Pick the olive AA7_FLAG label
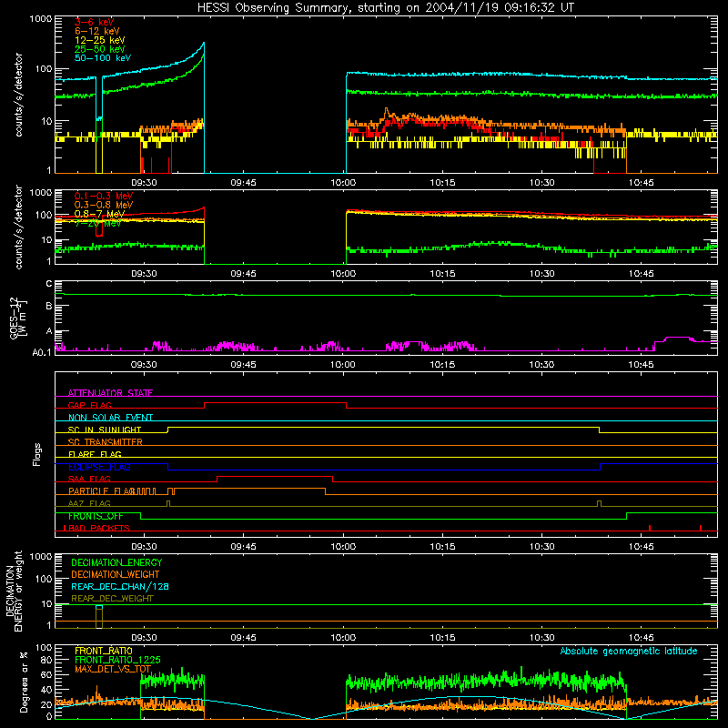This screenshot has height=728, width=728. coord(89,503)
